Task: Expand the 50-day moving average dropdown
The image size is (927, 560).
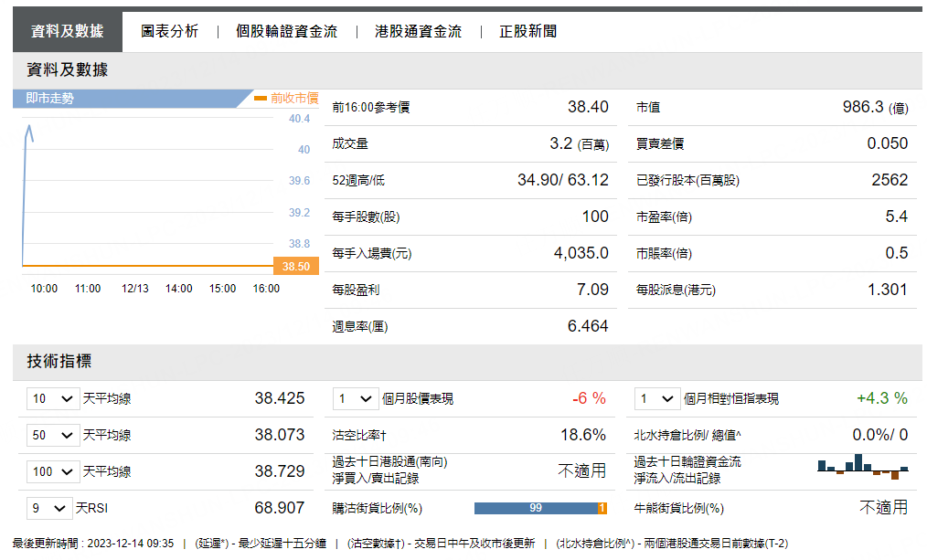Action: pyautogui.click(x=53, y=436)
